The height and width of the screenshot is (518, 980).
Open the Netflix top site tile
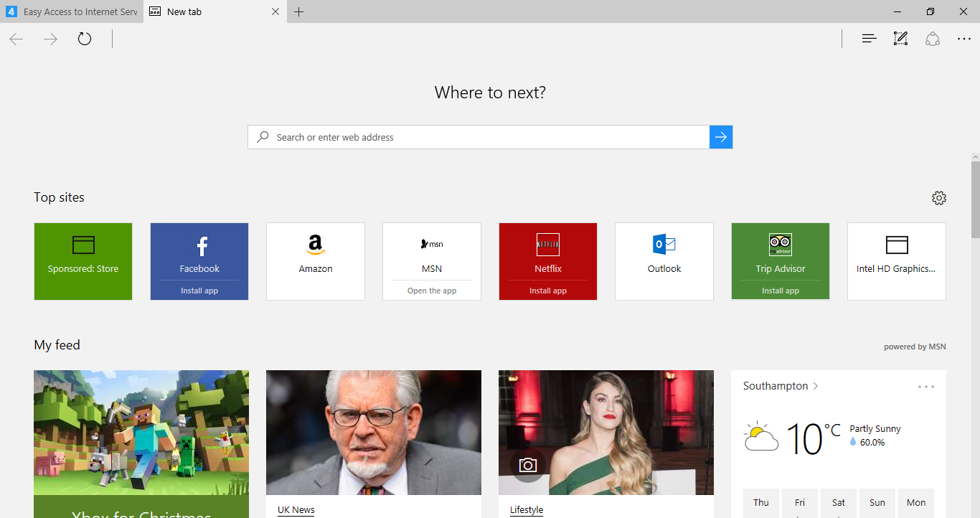tap(548, 252)
